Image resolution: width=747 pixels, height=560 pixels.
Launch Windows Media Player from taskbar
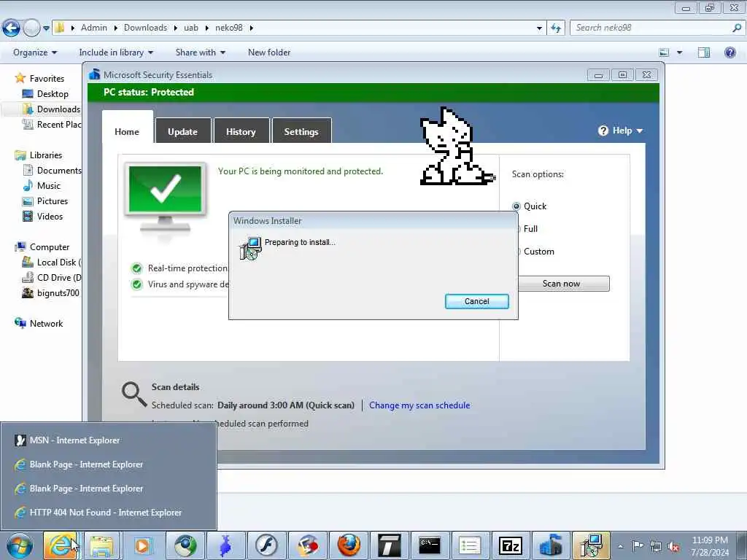point(142,545)
